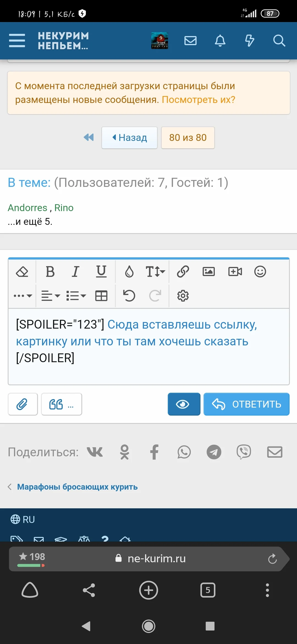Insert a video with the media icon
The width and height of the screenshot is (297, 644).
(x=235, y=272)
